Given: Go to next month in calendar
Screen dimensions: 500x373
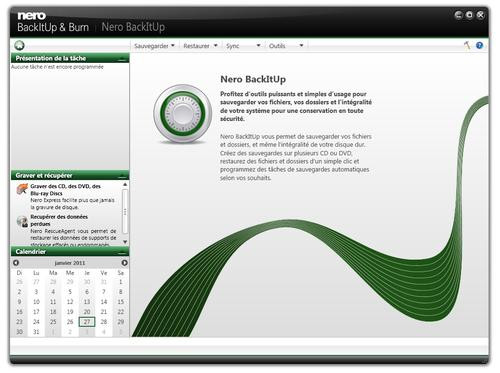Looking at the screenshot, I should tap(124, 263).
